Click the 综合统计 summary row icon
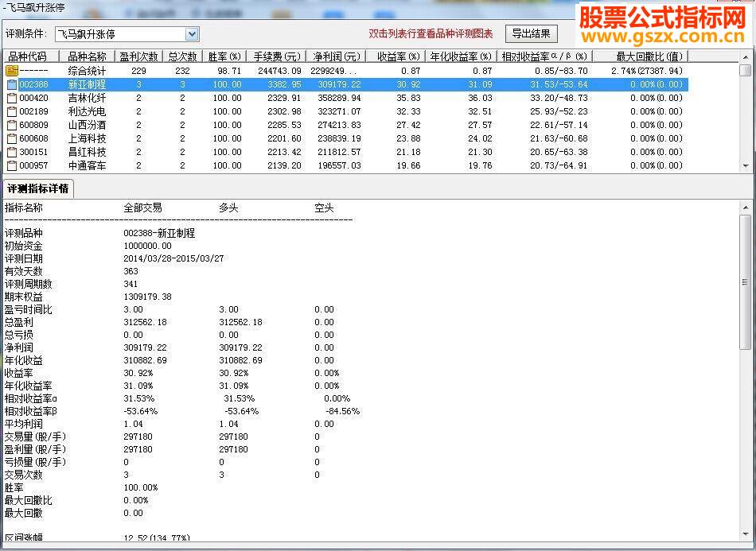 pos(12,71)
